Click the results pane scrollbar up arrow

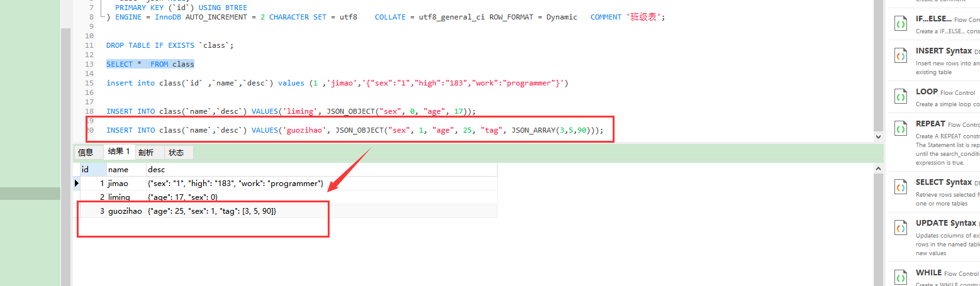tap(879, 168)
